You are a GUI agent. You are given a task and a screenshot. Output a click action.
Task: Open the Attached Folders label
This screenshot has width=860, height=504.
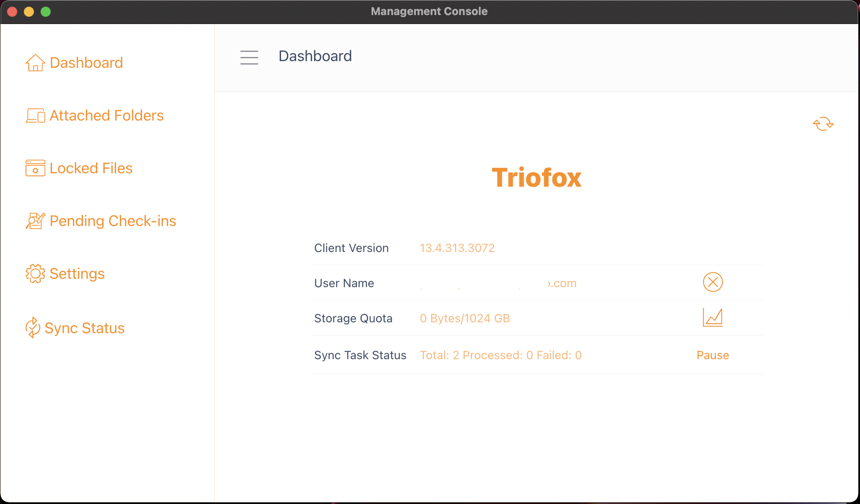tap(107, 116)
